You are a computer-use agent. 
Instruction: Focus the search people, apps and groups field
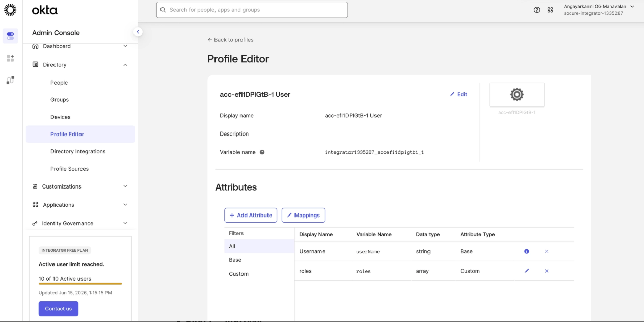[252, 10]
